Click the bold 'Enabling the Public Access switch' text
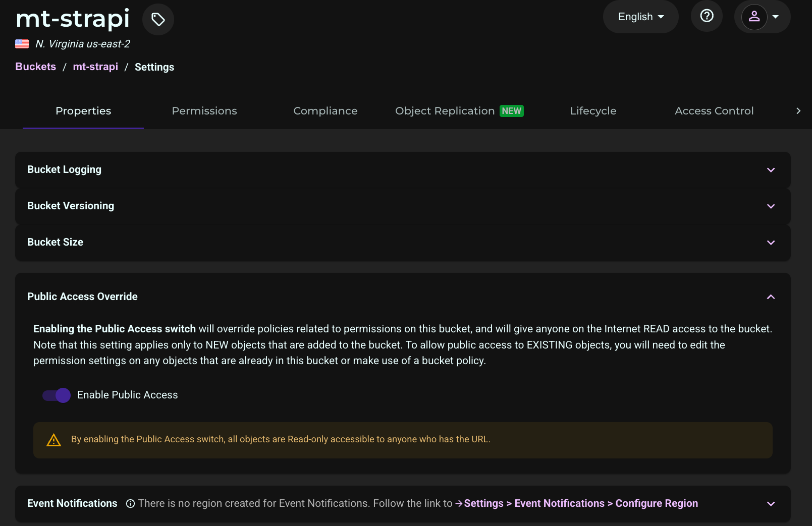The width and height of the screenshot is (812, 526). tap(115, 329)
